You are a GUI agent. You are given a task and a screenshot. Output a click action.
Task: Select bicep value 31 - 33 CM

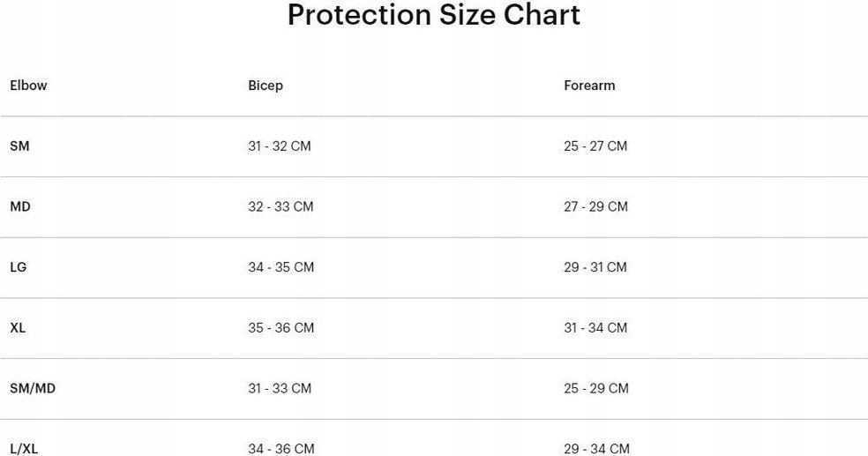click(280, 388)
